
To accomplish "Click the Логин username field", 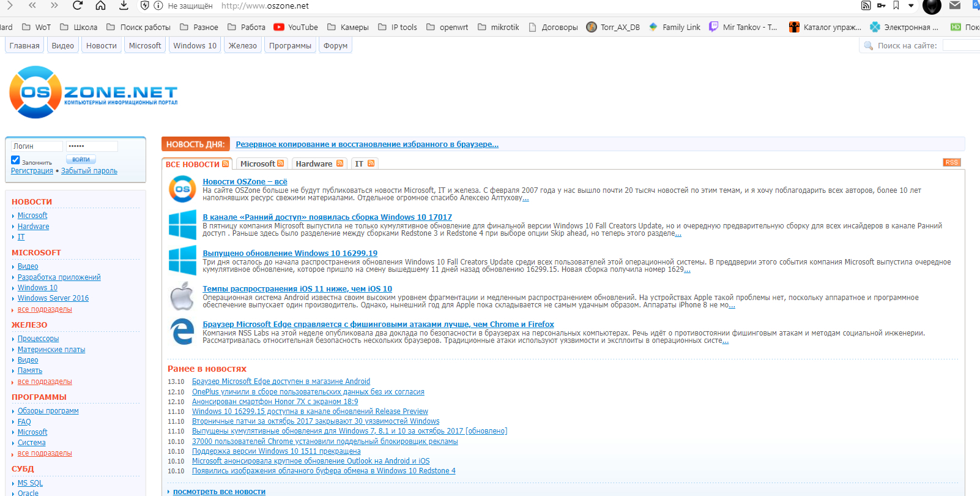I will pos(37,146).
